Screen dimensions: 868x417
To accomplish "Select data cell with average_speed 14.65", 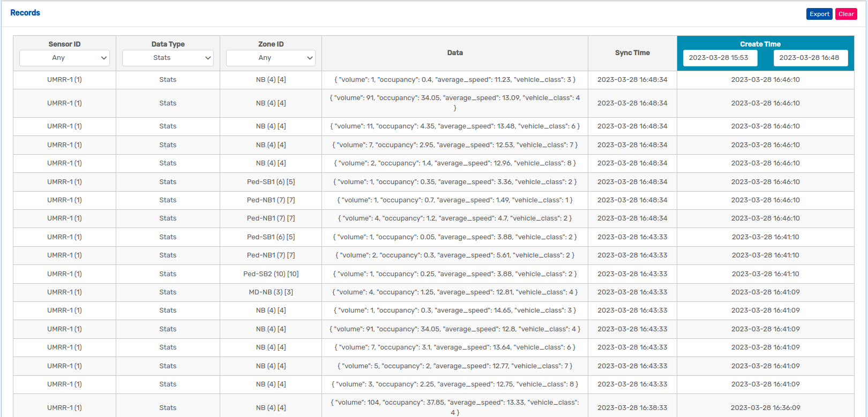I will click(455, 310).
